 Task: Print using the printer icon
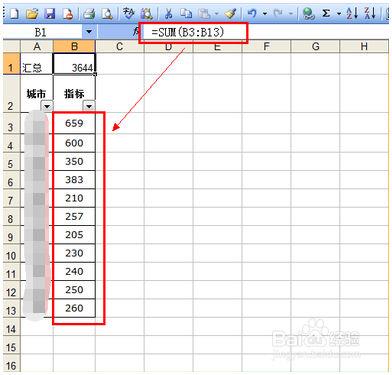89,13
